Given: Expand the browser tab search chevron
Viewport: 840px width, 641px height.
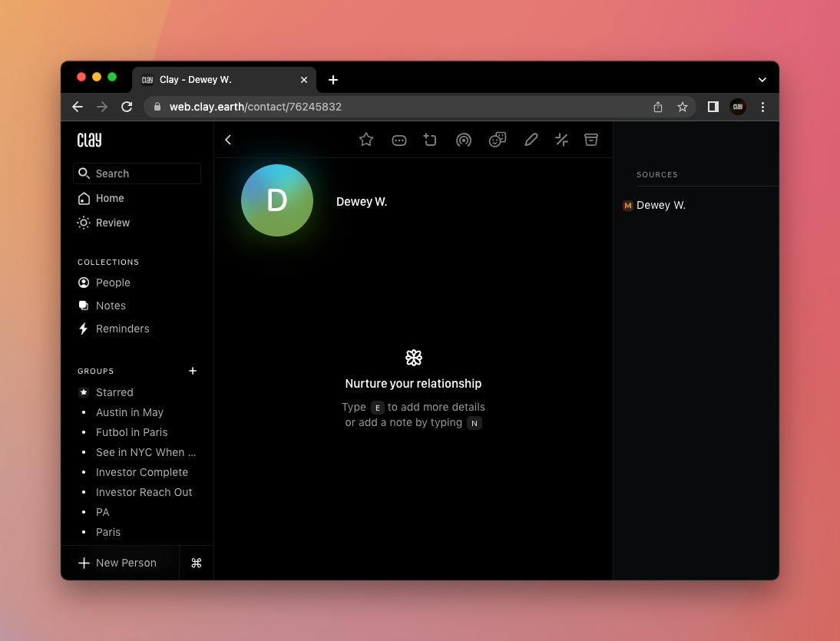Looking at the screenshot, I should point(762,80).
